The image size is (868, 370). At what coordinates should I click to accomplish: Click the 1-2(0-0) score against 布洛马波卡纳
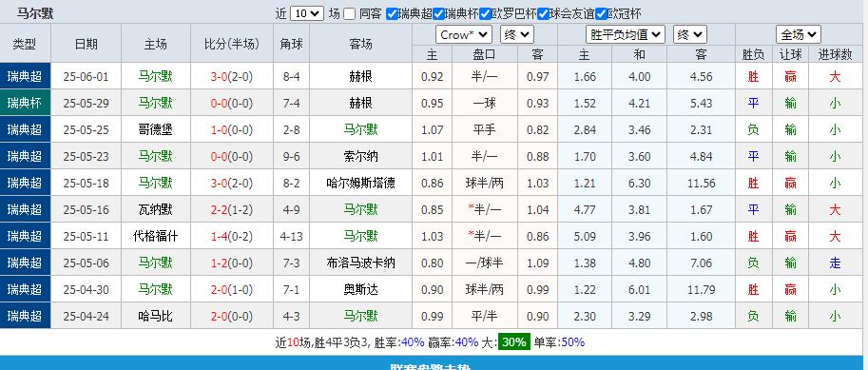231,263
